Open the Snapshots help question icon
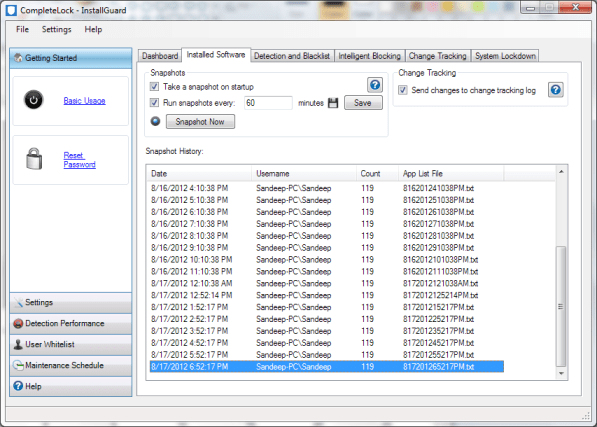This screenshot has width=597, height=427. tap(375, 85)
